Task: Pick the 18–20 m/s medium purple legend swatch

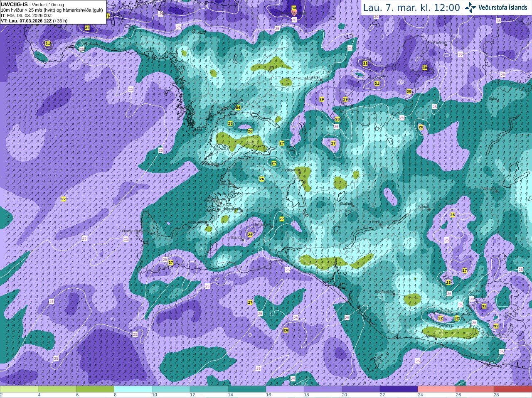Action: 323,389
